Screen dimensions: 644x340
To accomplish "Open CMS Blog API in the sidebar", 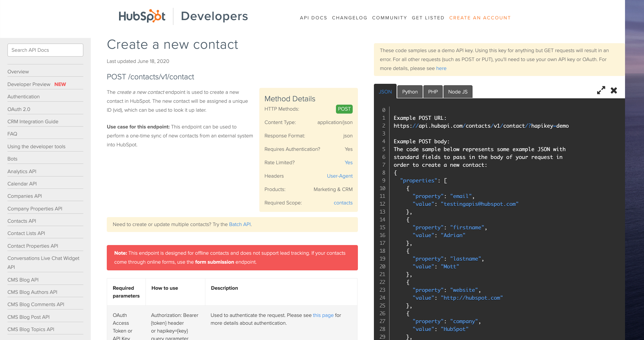I will [x=23, y=280].
